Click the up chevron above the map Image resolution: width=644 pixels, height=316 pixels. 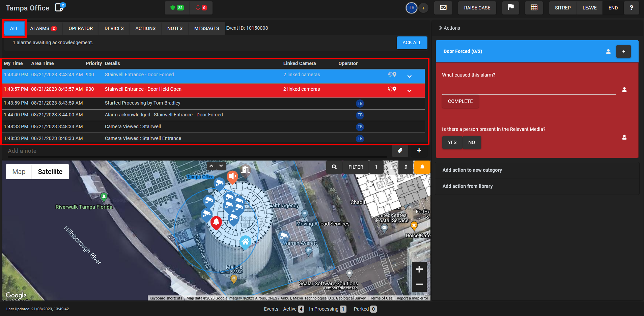(x=212, y=166)
